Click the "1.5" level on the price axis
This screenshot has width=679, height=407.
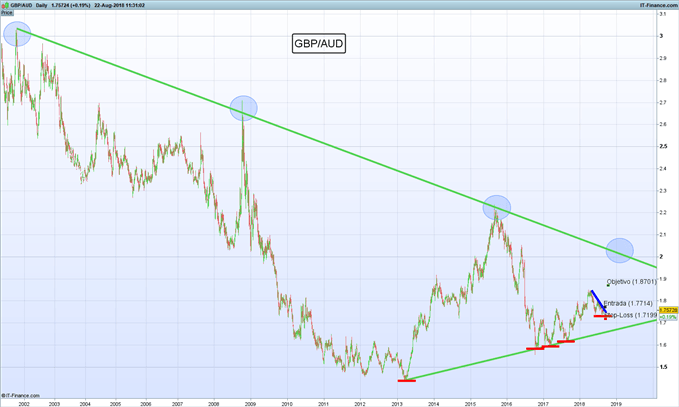point(663,367)
